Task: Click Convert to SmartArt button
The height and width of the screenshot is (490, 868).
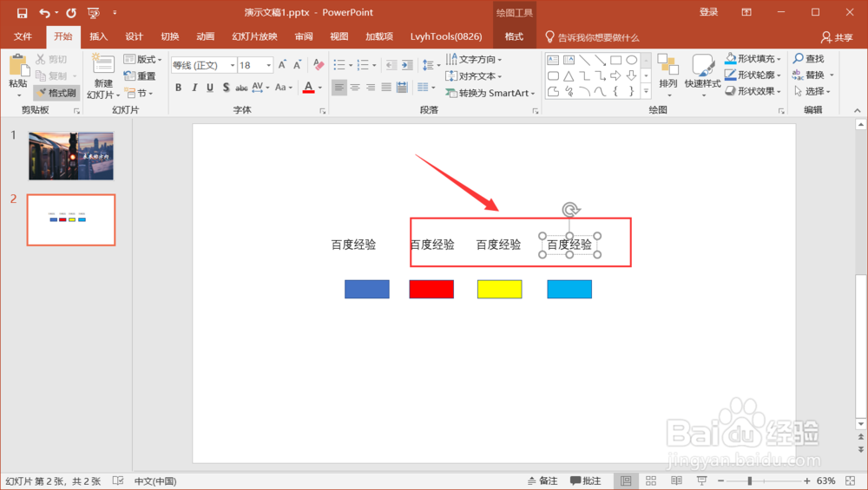Action: pyautogui.click(x=490, y=93)
